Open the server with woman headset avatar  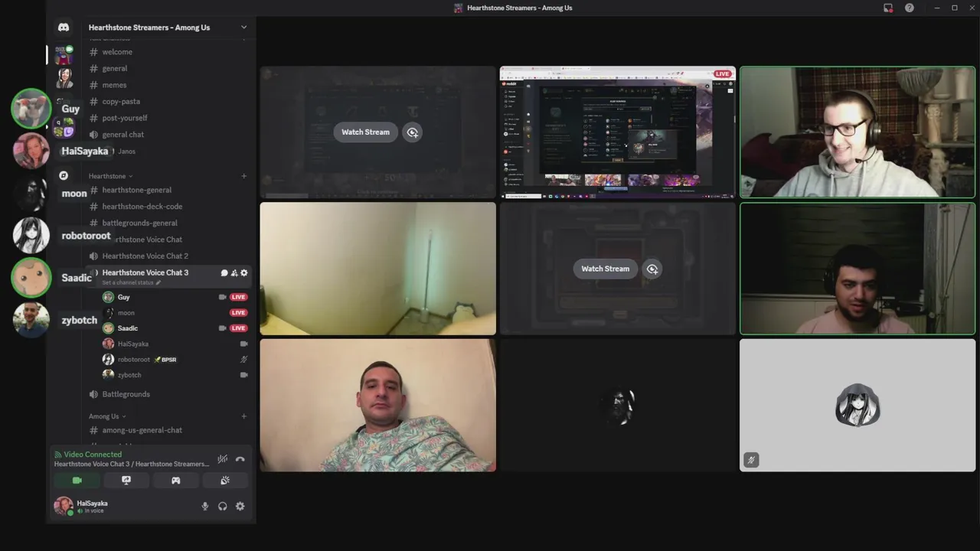64,78
